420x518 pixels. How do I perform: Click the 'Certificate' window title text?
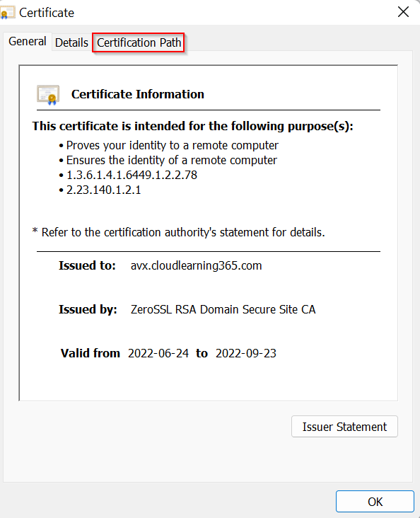point(47,13)
